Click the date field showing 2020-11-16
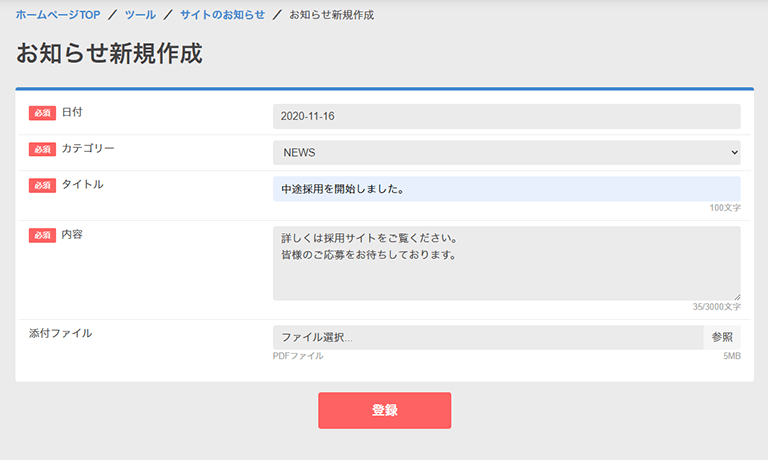 506,116
